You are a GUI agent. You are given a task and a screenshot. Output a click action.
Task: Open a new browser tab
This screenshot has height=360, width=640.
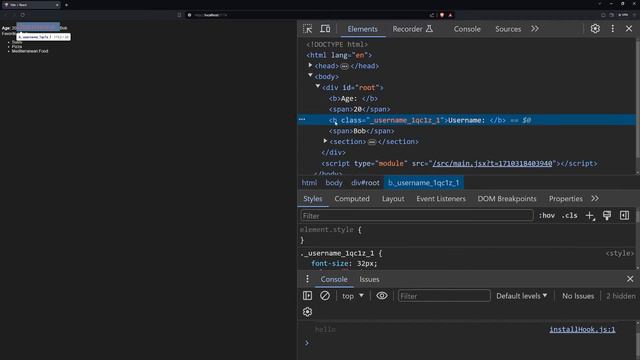tap(66, 5)
